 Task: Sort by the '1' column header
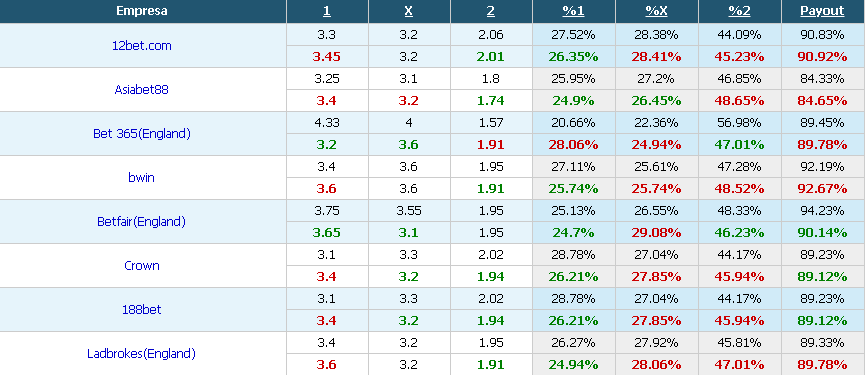tap(327, 11)
